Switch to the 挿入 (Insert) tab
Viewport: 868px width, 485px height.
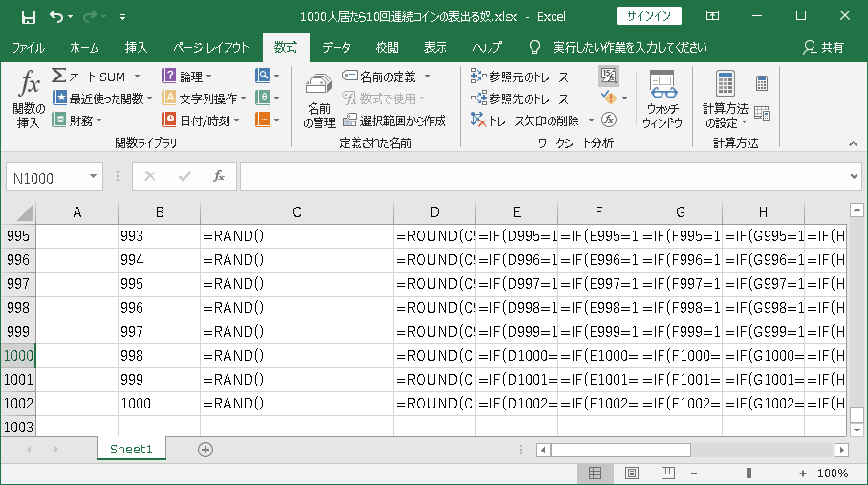137,48
